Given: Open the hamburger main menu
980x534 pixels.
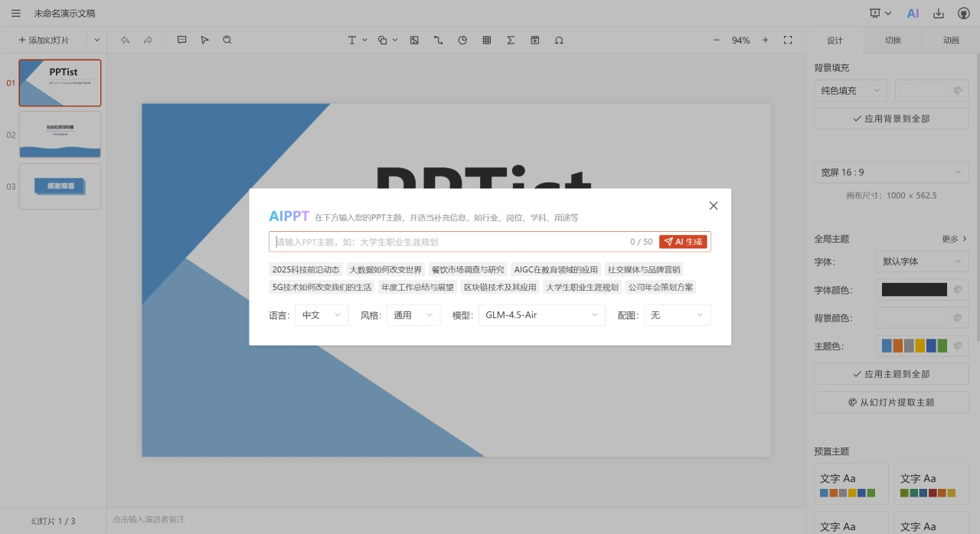Looking at the screenshot, I should 16,13.
